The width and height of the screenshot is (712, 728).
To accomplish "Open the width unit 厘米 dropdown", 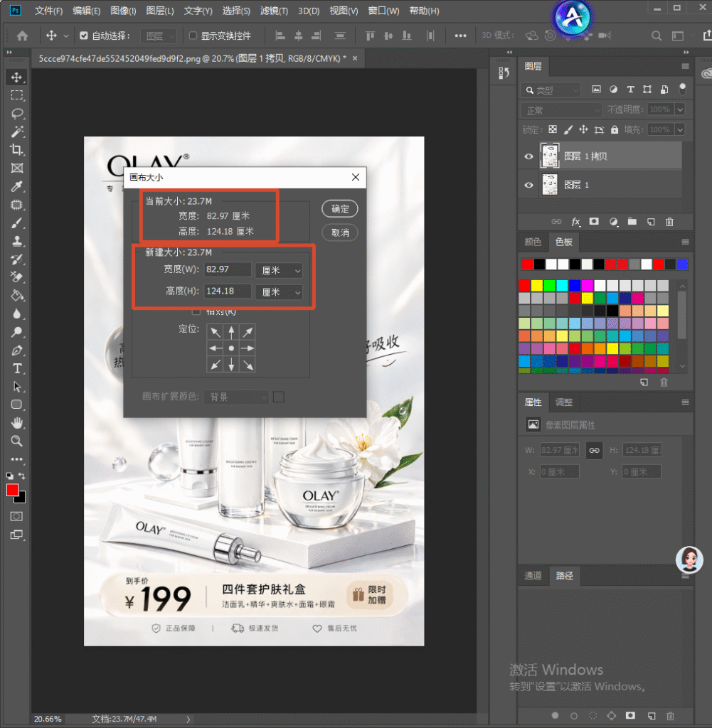I will [279, 270].
